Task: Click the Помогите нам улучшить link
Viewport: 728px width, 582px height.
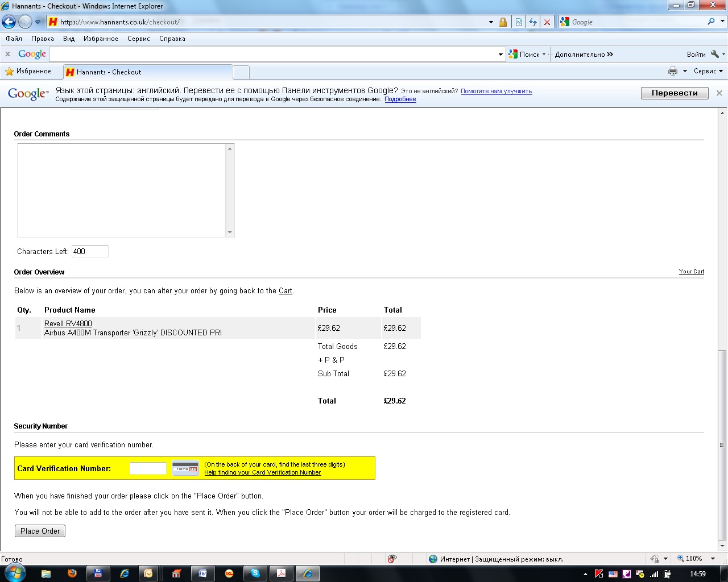Action: pyautogui.click(x=496, y=91)
